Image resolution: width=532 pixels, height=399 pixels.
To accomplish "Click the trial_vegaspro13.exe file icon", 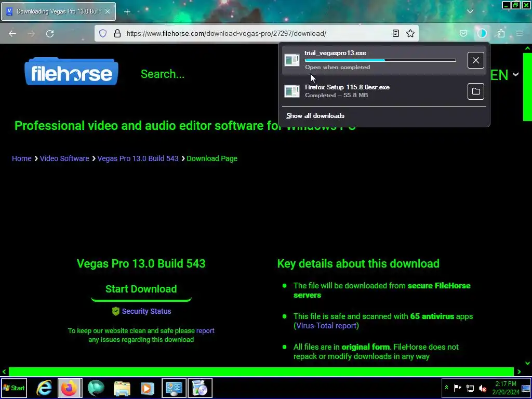I will [x=292, y=60].
